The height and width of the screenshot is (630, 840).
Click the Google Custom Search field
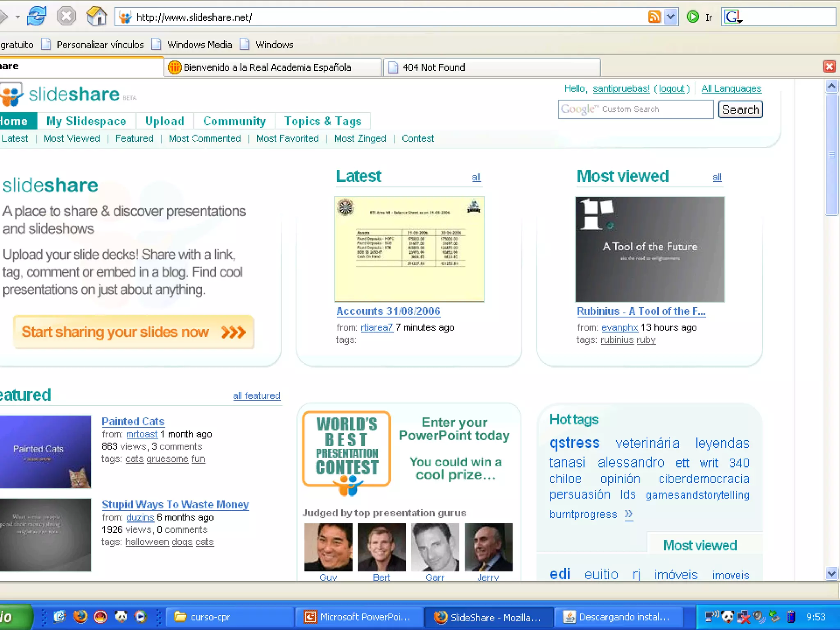[635, 110]
